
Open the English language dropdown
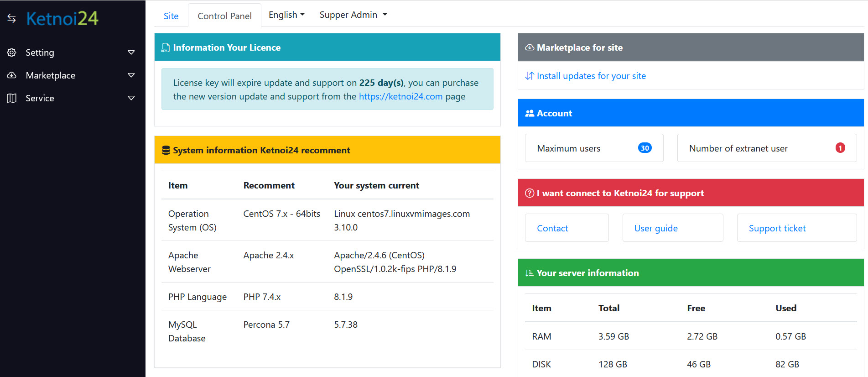[x=286, y=15]
